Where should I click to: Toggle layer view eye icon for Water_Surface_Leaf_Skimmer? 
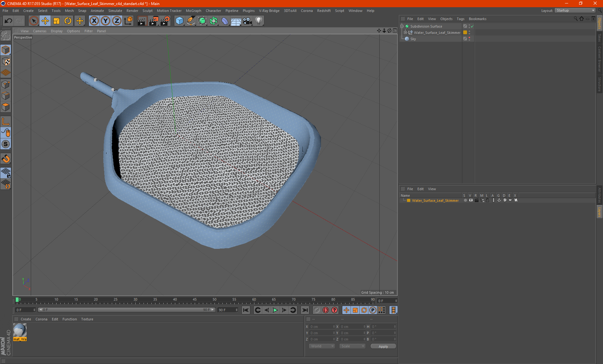(x=471, y=200)
